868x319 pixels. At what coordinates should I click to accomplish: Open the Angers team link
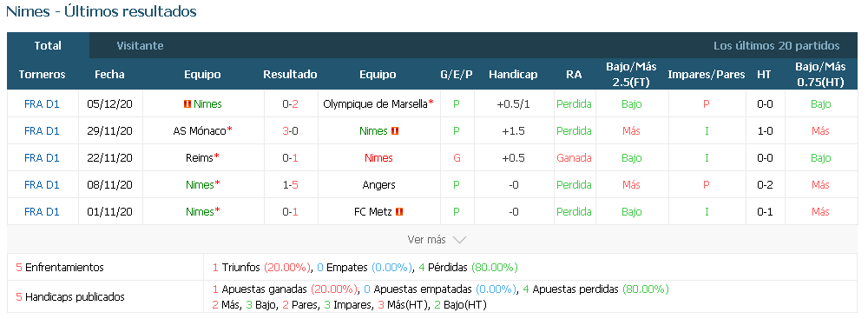379,185
